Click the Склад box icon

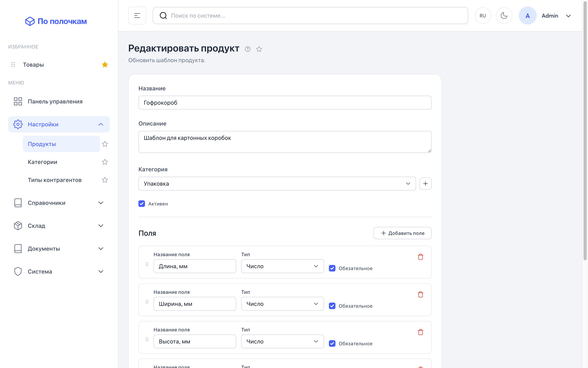[x=18, y=226]
